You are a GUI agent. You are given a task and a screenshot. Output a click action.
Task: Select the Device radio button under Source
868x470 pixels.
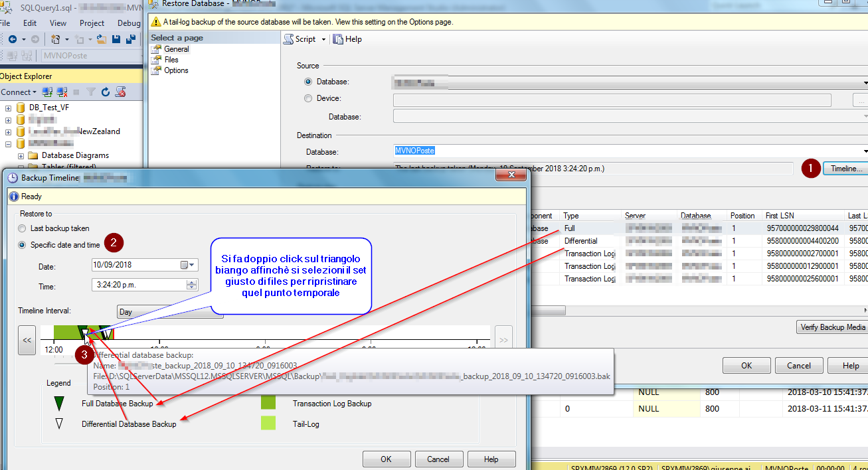click(x=307, y=99)
